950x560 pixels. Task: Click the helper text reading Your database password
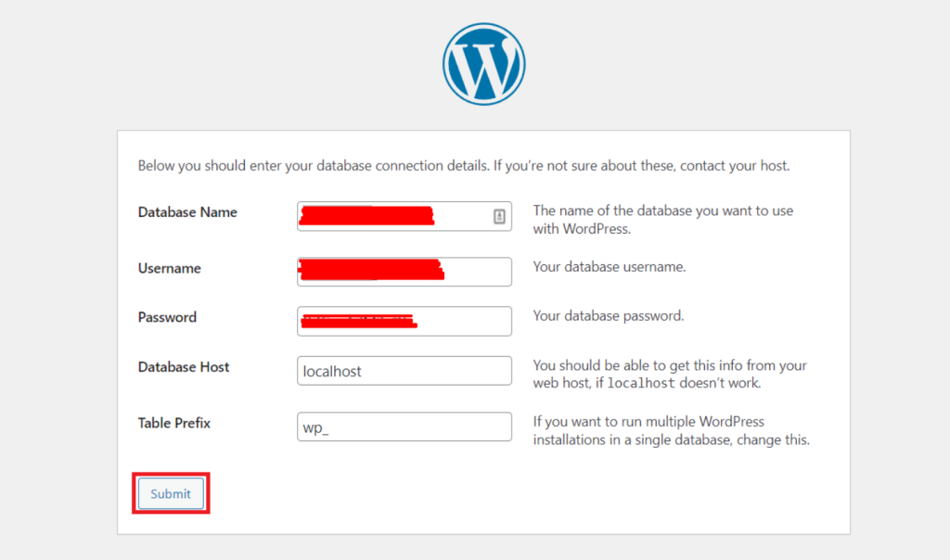coord(609,315)
